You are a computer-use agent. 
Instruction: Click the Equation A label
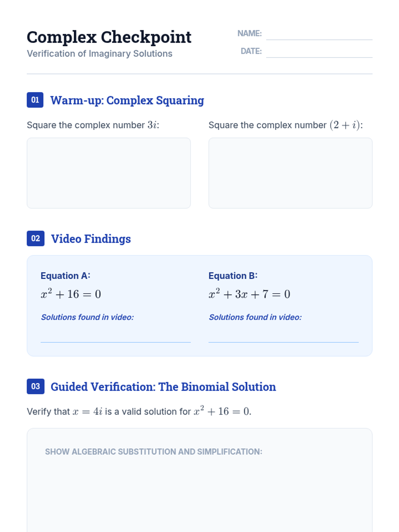[65, 276]
